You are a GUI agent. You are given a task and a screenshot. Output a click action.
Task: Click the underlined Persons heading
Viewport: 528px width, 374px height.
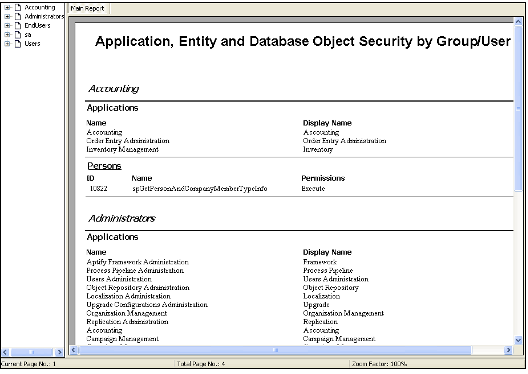tap(104, 166)
